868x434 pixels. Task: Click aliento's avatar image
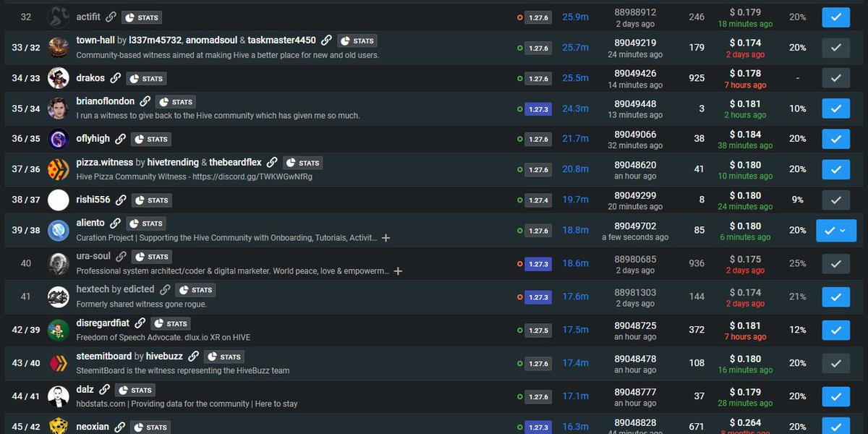59,230
